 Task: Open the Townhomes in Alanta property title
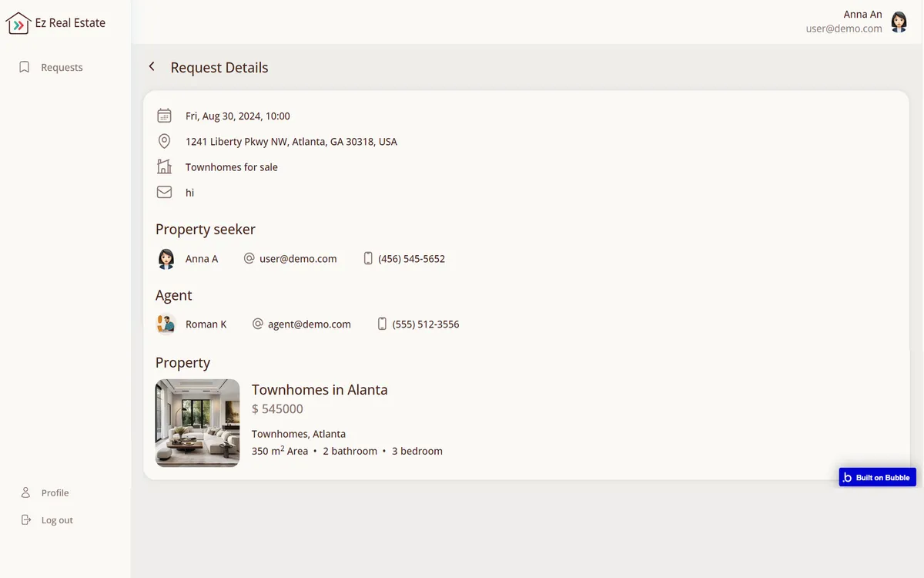pos(320,389)
